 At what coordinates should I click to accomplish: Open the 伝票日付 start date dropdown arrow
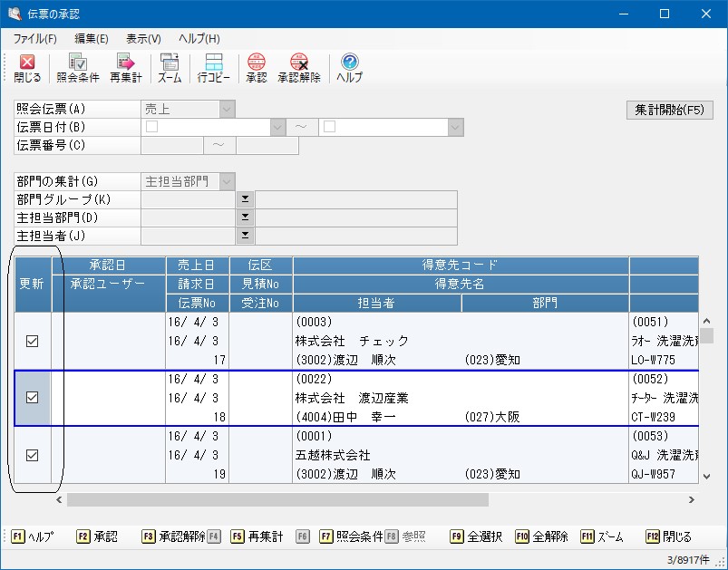coord(277,127)
